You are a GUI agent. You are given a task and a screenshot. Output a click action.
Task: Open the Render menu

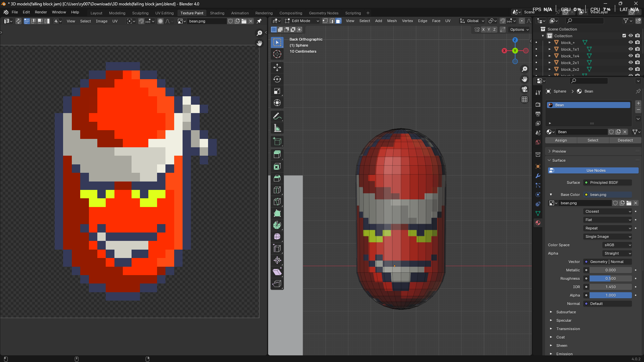click(x=41, y=12)
